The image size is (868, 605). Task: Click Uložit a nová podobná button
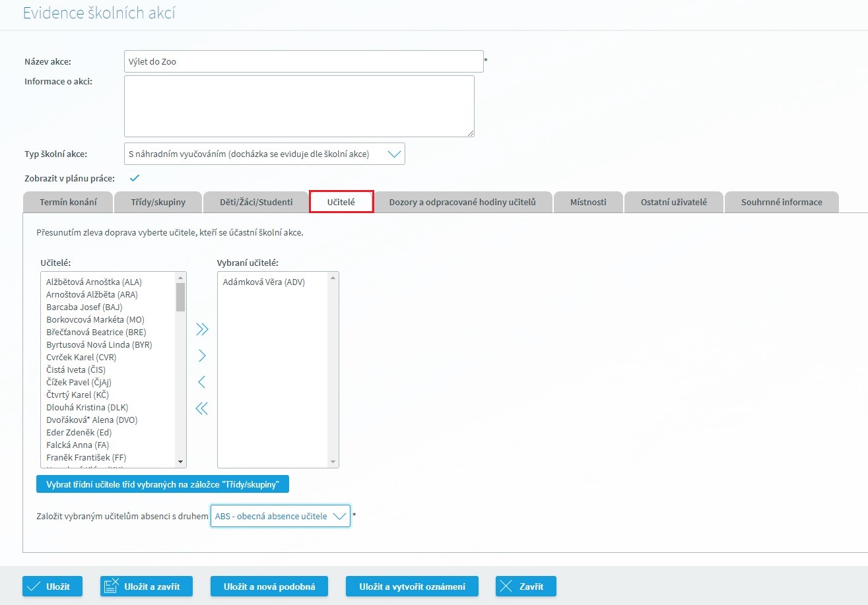click(x=269, y=586)
